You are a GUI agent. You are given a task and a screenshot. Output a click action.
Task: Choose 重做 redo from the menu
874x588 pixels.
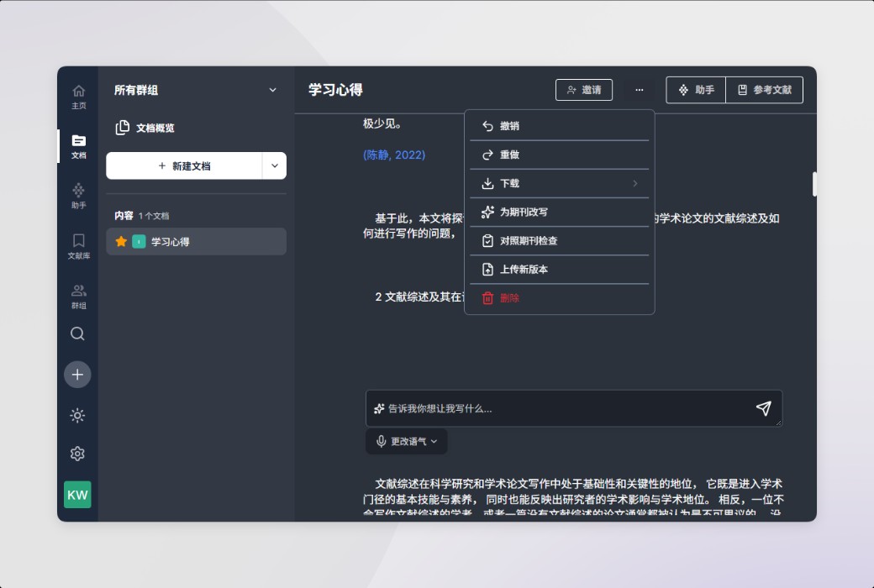559,155
